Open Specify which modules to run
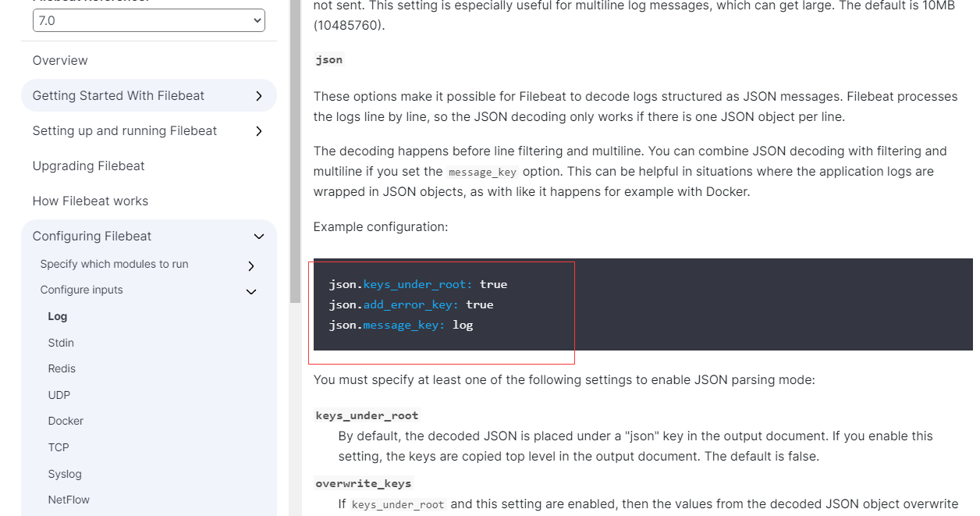Image resolution: width=980 pixels, height=516 pixels. click(x=114, y=264)
